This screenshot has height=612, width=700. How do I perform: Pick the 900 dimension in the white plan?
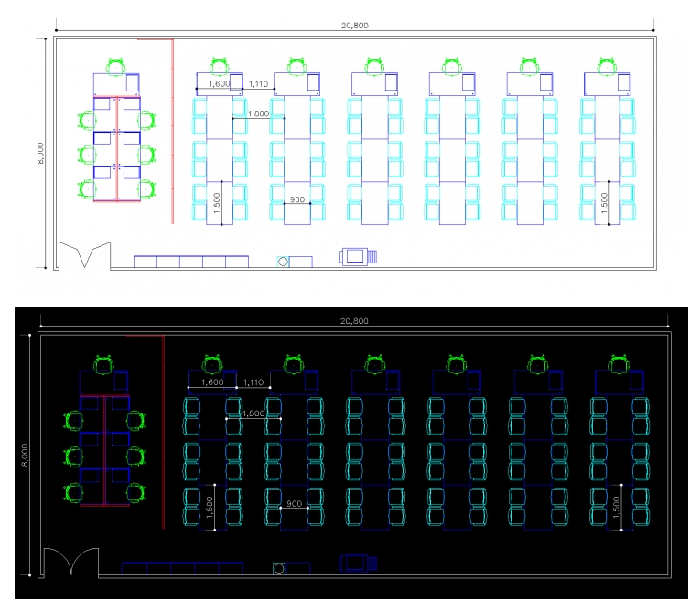tap(297, 199)
